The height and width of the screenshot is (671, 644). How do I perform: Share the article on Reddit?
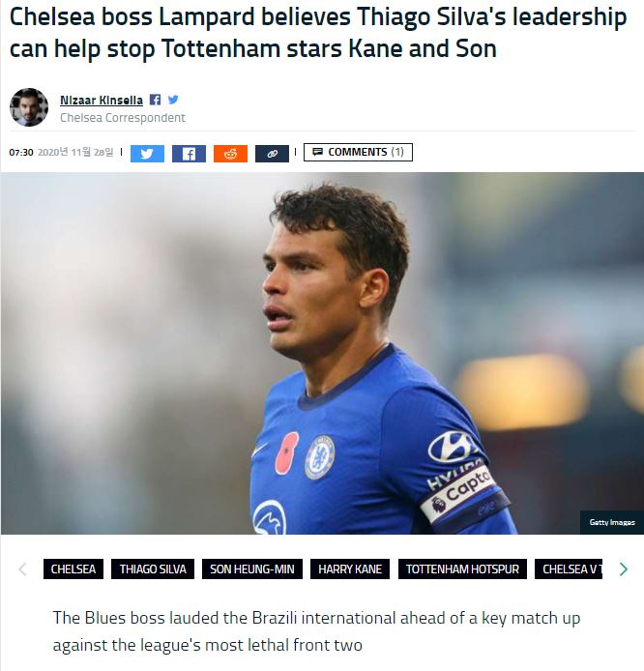tap(230, 153)
